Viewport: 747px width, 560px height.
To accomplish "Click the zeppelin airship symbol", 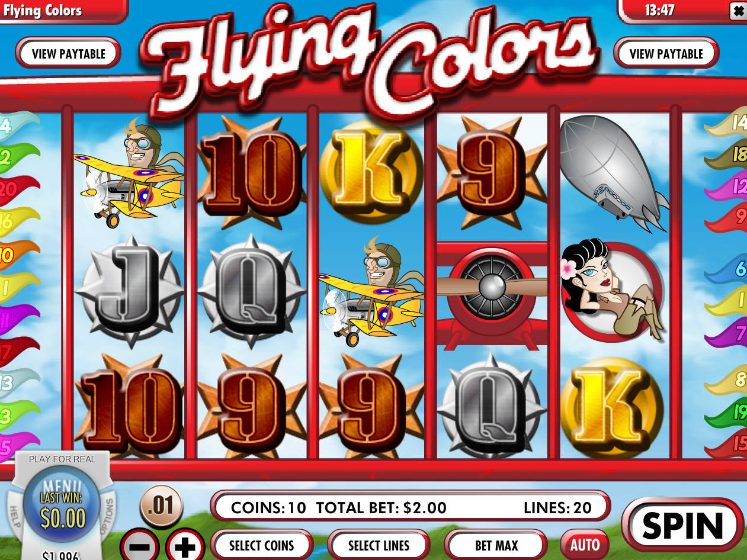I will click(x=614, y=172).
